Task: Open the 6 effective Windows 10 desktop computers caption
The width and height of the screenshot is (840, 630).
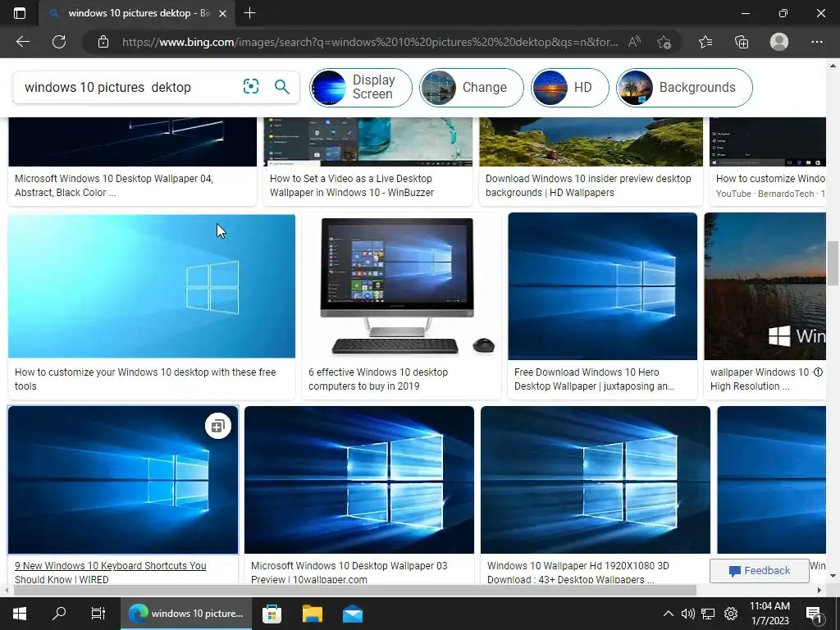Action: pyautogui.click(x=378, y=379)
